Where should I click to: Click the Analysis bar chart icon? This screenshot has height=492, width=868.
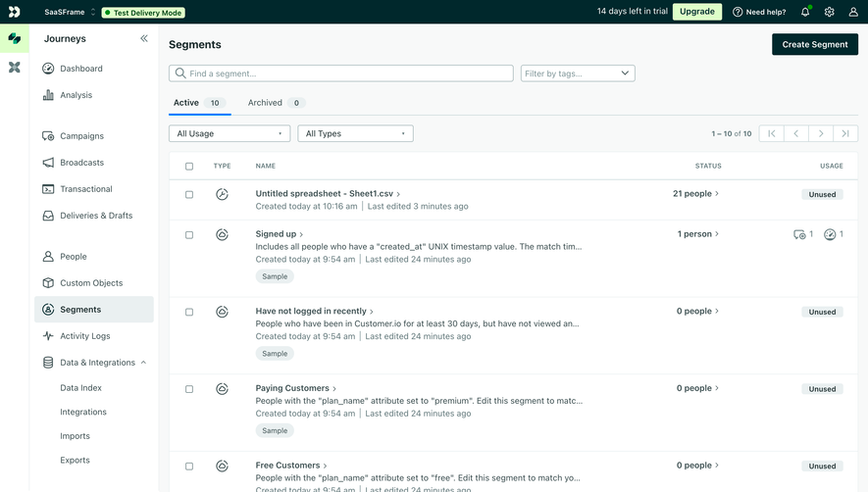coord(48,95)
